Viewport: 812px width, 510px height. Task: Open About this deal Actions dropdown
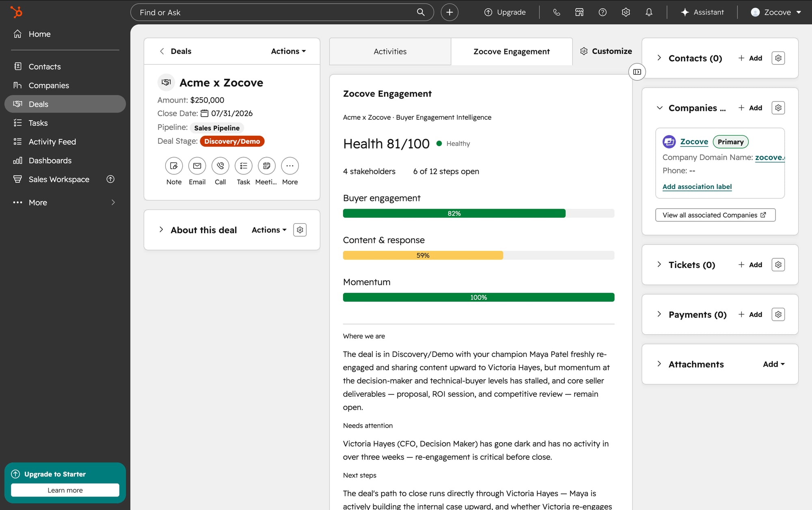coord(269,230)
